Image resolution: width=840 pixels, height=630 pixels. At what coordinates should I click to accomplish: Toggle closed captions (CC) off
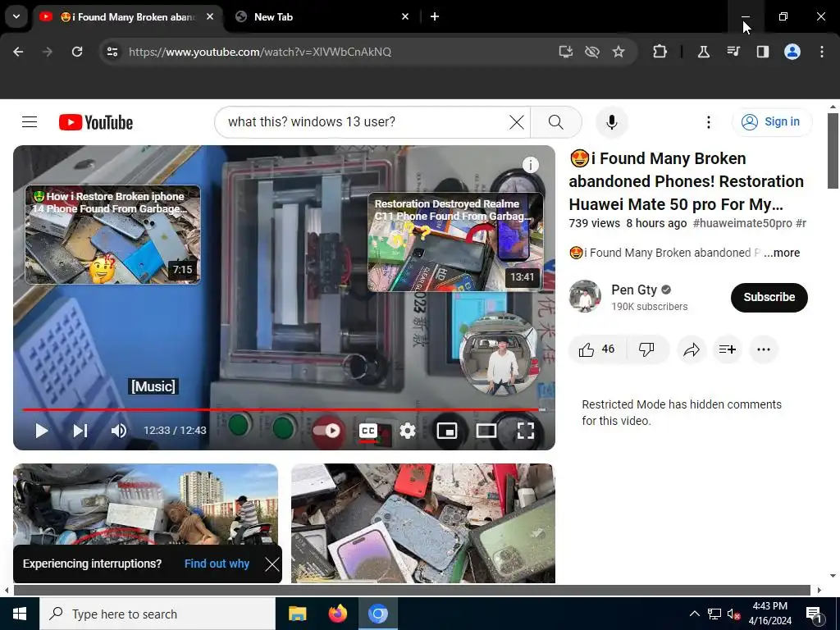(x=368, y=431)
